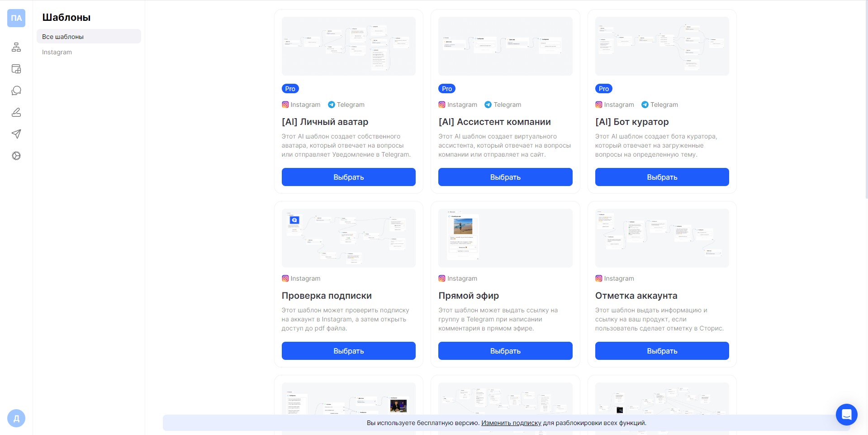Viewport: 868px width, 435px height.
Task: Click the pen edit icon in sidebar
Action: (16, 112)
